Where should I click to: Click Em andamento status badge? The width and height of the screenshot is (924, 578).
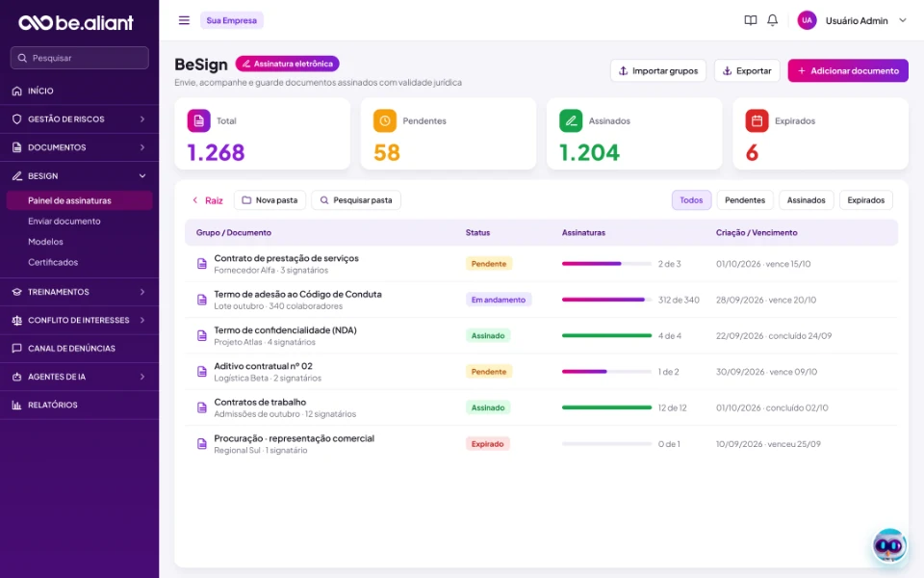(x=499, y=300)
